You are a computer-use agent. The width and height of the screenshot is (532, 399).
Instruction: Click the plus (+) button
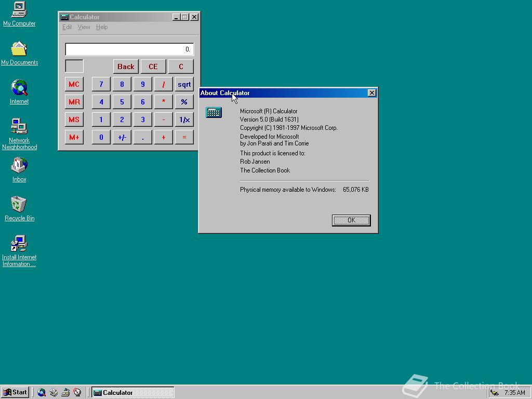tap(164, 137)
